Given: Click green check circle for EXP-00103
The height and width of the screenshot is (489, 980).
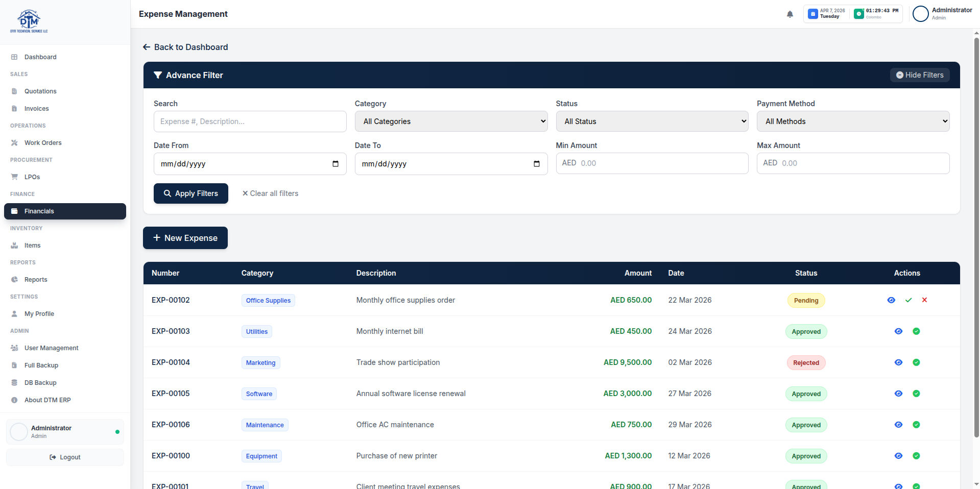Looking at the screenshot, I should pyautogui.click(x=916, y=331).
